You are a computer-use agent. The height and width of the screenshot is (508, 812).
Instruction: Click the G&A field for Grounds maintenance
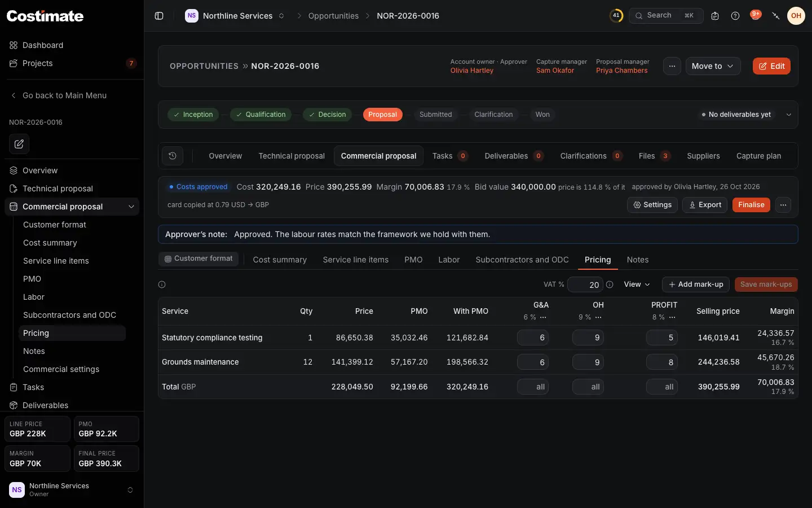pos(533,362)
